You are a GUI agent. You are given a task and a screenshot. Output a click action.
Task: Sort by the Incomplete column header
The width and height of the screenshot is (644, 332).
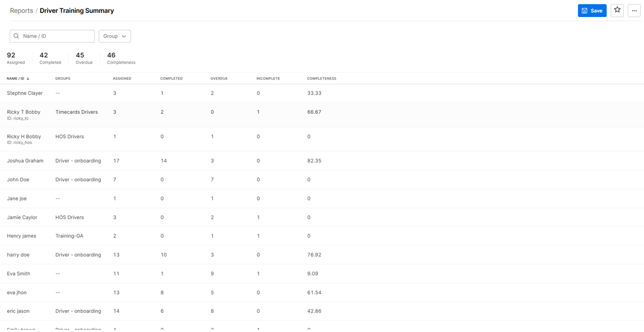tap(268, 79)
